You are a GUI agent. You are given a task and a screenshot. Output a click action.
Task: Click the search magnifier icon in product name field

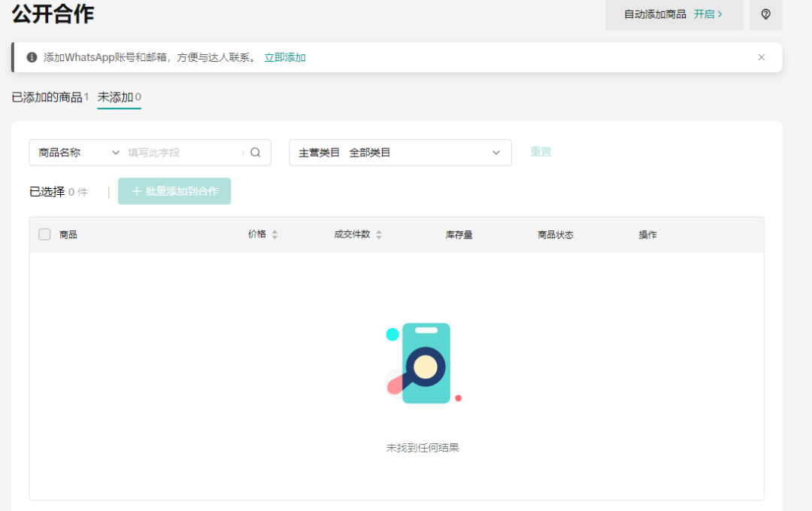tap(256, 152)
